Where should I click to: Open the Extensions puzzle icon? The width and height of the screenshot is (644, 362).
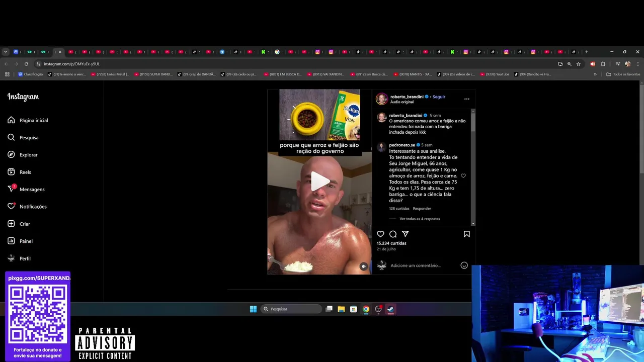(603, 64)
